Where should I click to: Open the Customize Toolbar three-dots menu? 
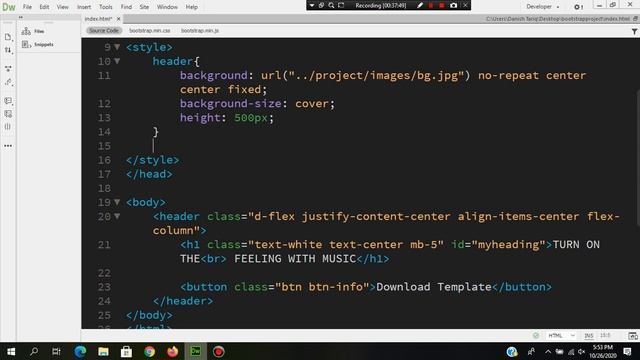8,146
